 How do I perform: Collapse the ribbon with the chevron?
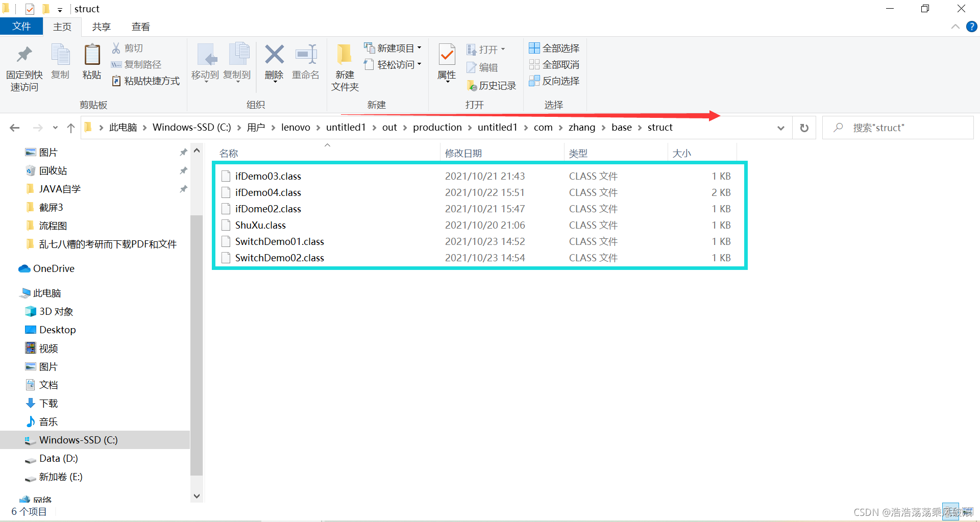tap(955, 27)
